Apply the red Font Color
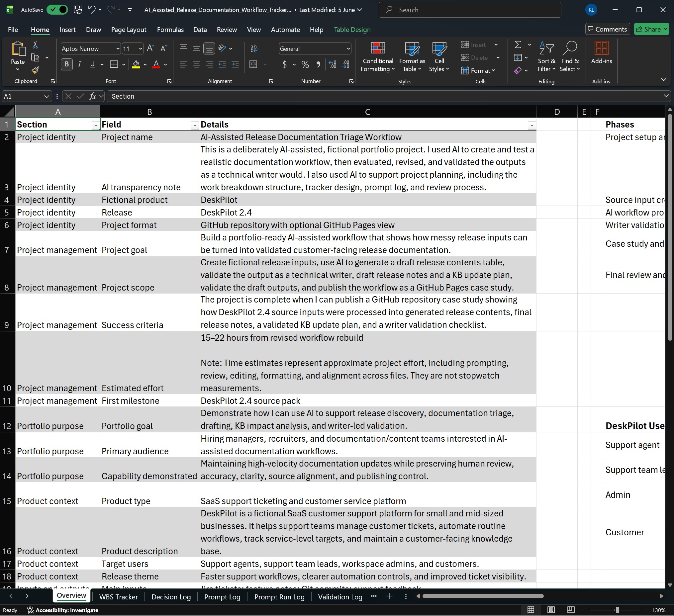The image size is (674, 616). (156, 64)
